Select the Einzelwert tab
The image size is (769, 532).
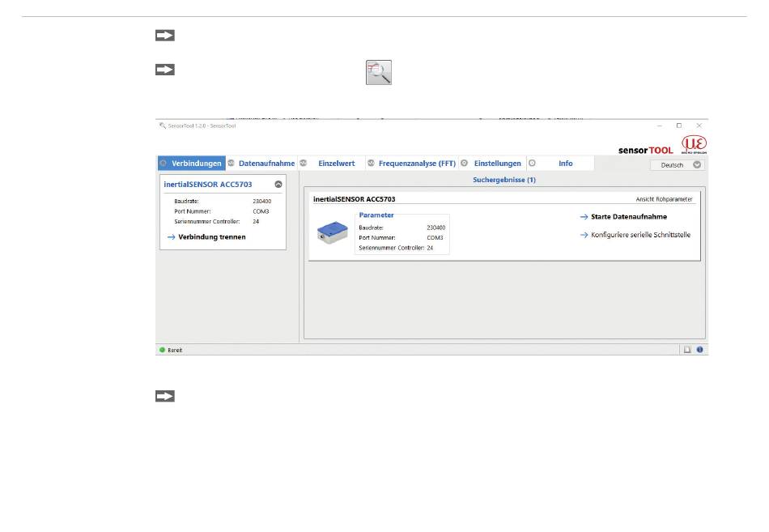(332, 164)
